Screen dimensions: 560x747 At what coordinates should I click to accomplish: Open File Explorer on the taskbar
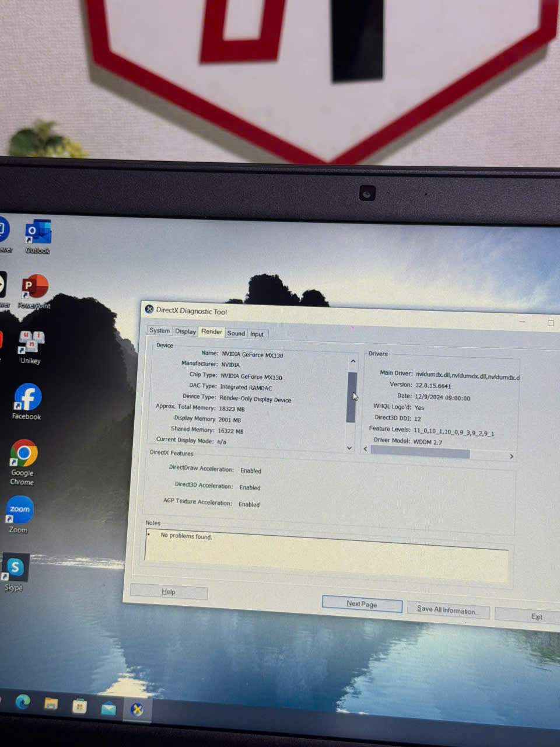tap(51, 703)
